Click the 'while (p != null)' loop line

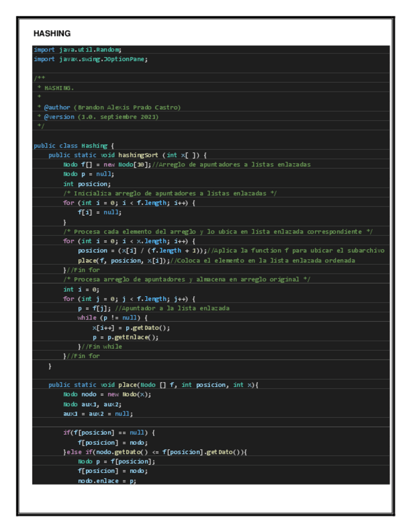(x=112, y=318)
